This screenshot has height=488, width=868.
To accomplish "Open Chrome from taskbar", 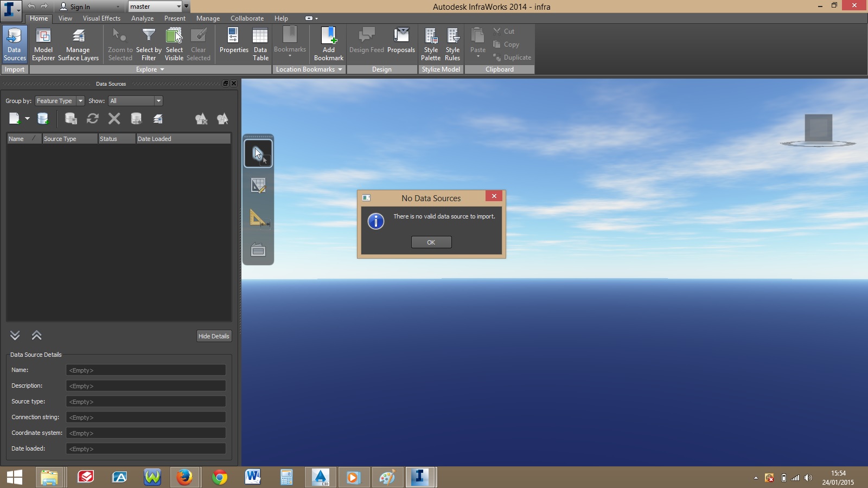I will click(x=219, y=477).
